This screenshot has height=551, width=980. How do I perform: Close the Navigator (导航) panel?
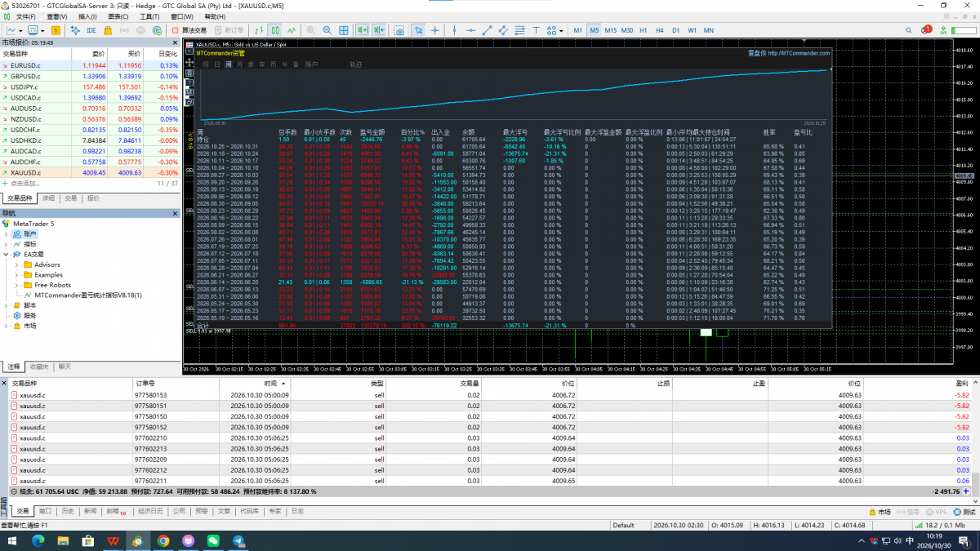point(175,213)
